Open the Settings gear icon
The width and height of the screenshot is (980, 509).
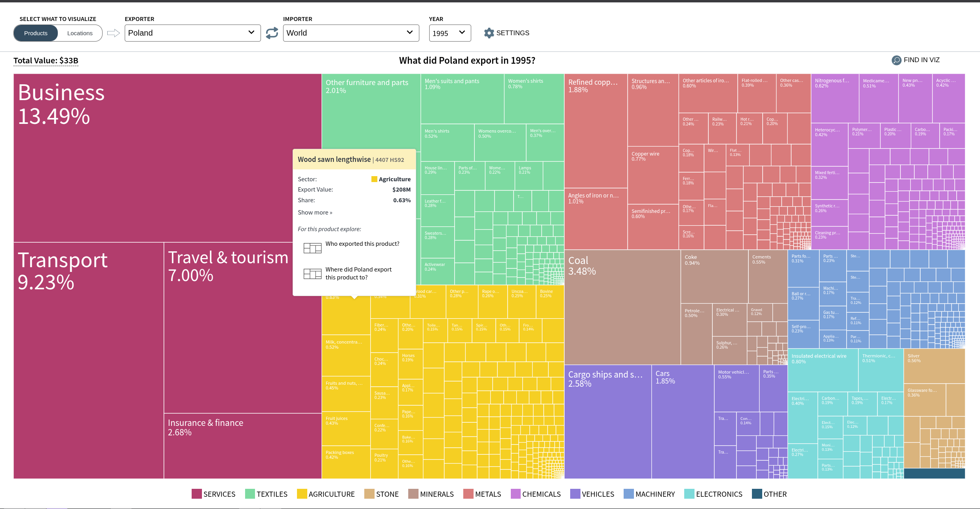tap(489, 33)
